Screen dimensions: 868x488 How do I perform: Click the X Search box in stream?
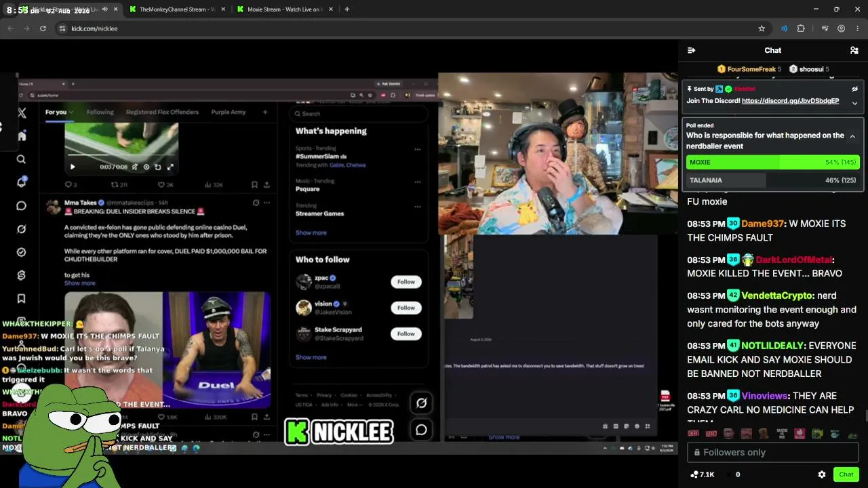tap(359, 114)
